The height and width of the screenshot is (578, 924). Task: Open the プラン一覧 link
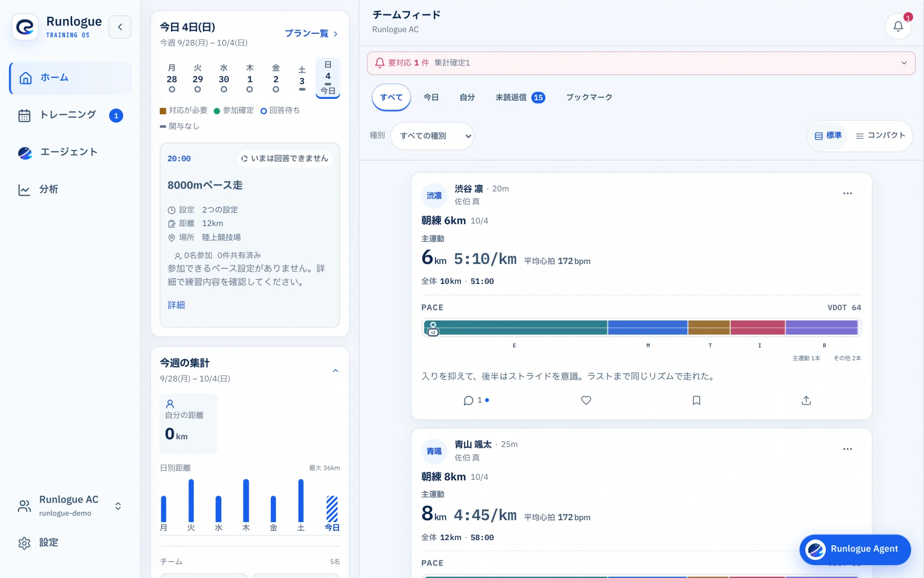pyautogui.click(x=311, y=33)
